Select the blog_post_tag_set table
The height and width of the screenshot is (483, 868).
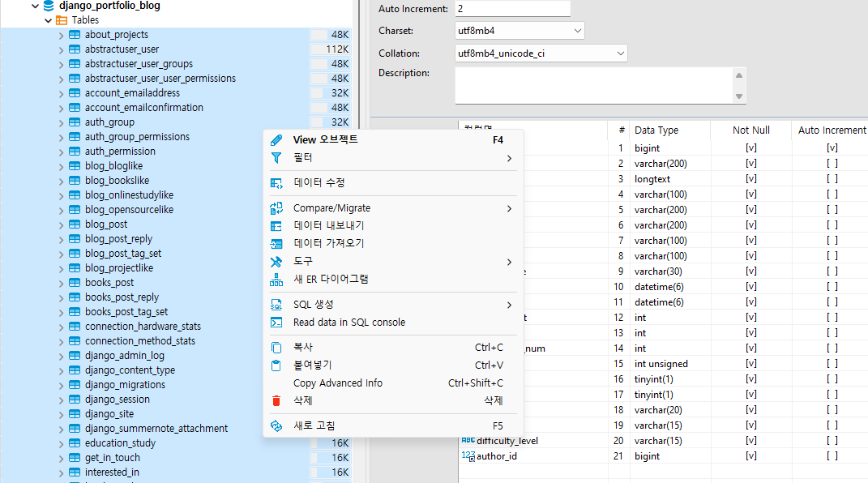point(123,254)
